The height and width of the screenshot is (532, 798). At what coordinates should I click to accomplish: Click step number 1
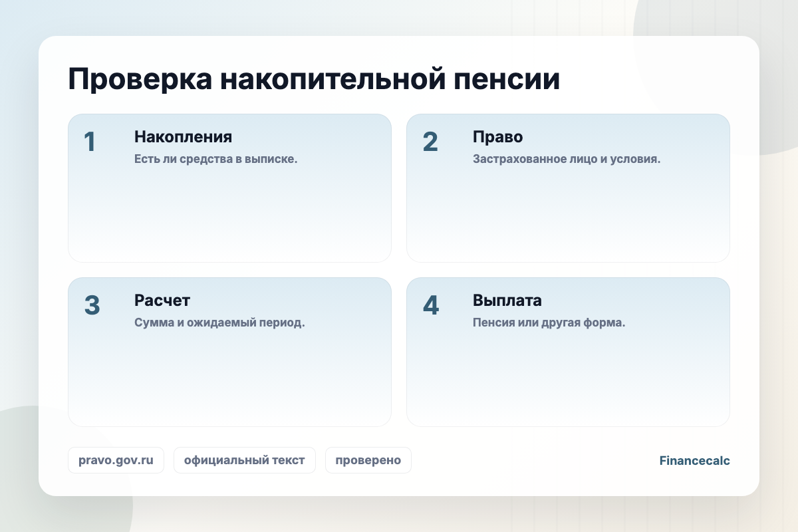pyautogui.click(x=90, y=142)
